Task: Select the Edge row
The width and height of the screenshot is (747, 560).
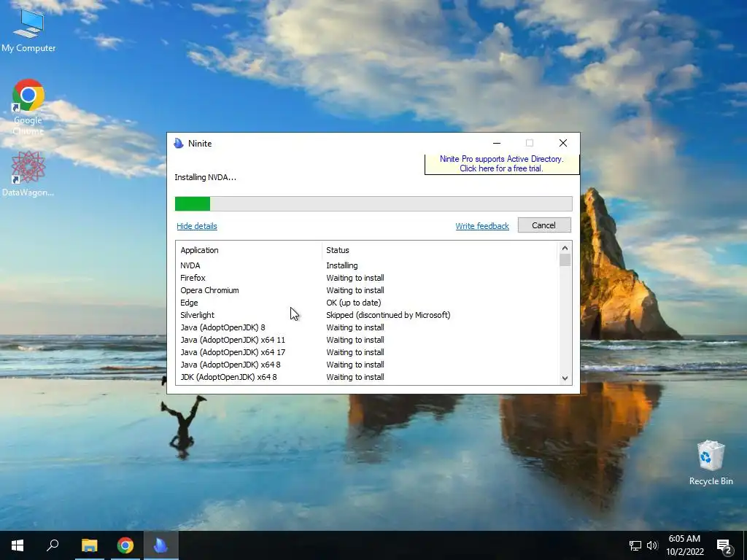Action: pyautogui.click(x=368, y=303)
